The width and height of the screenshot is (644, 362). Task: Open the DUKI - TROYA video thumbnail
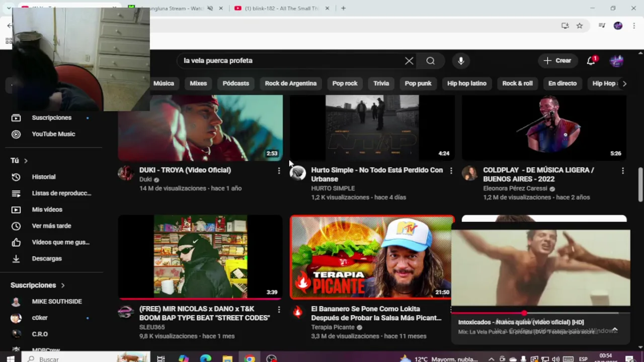[200, 128]
